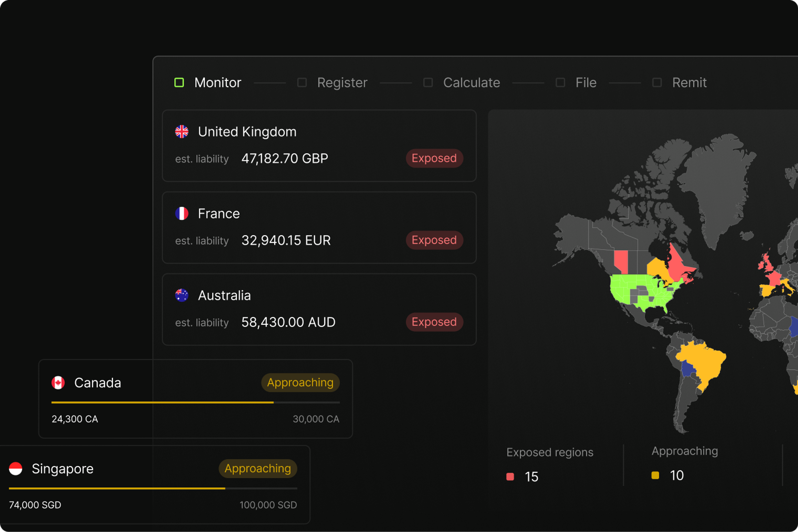Image resolution: width=798 pixels, height=532 pixels.
Task: Click the 58,430.00 AUD liability value
Action: point(288,322)
